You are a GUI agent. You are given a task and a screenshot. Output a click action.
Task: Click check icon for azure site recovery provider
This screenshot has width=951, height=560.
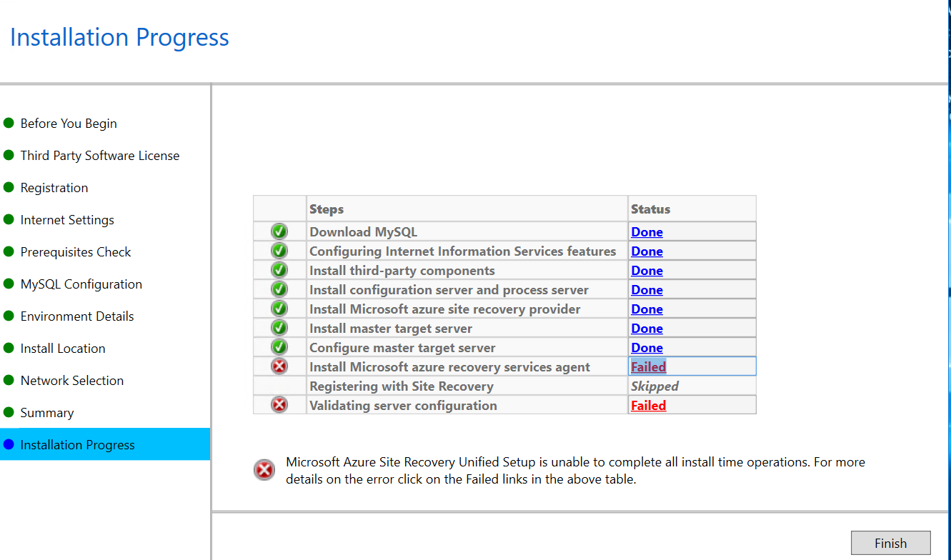(x=279, y=309)
